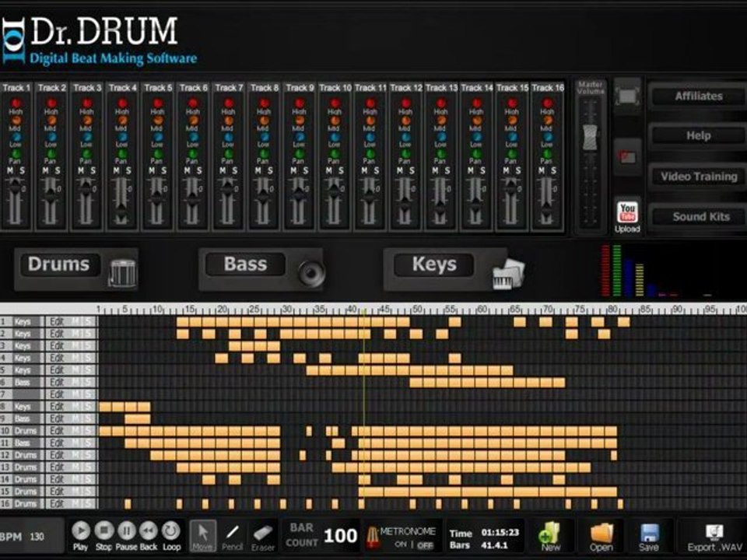Edit sequencer row 16 Drums

coord(57,504)
